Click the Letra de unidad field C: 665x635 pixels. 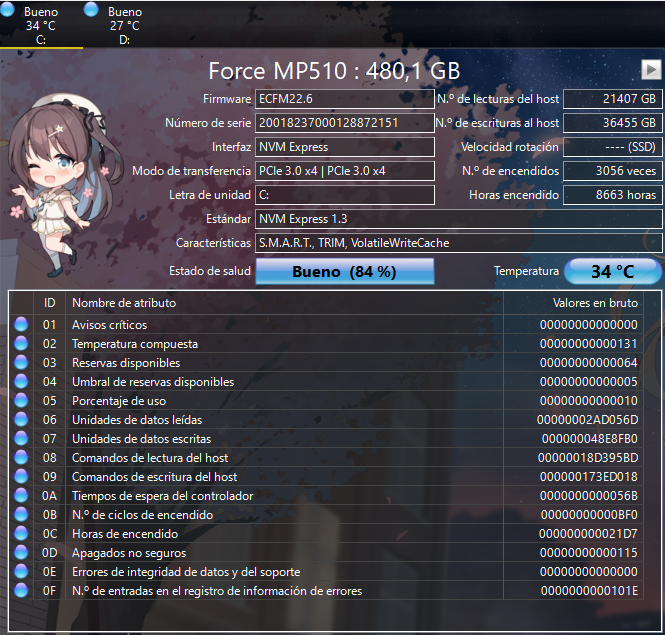tap(345, 195)
